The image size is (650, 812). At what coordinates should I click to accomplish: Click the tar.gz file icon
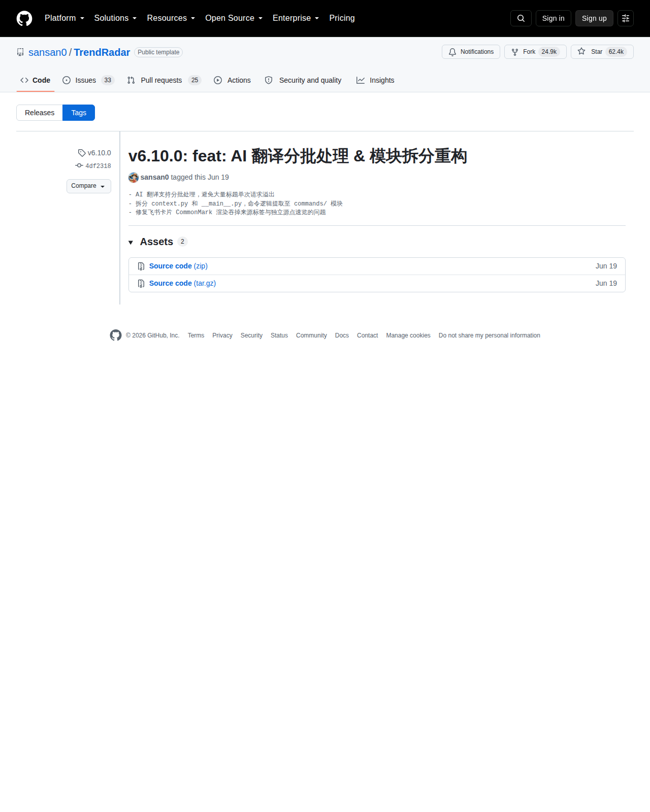[141, 283]
